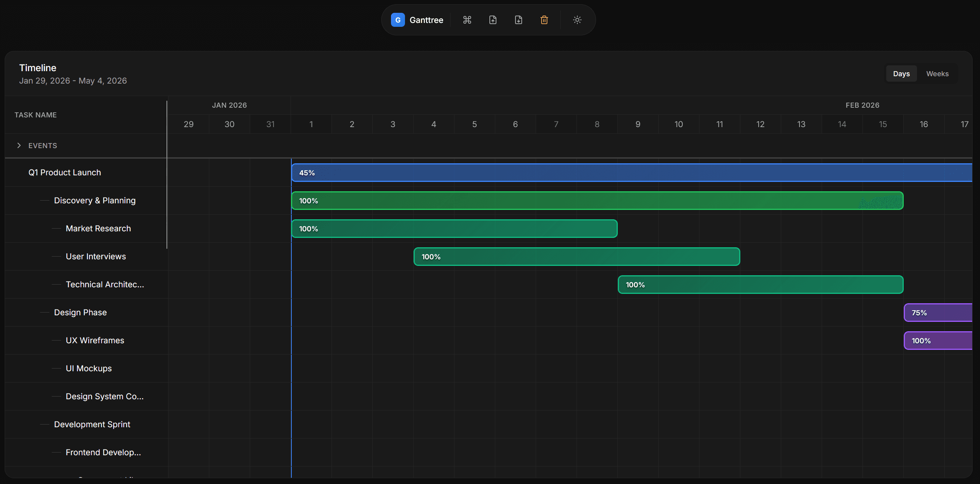
Task: Collapse the Development Sprint task group
Action: pos(44,424)
